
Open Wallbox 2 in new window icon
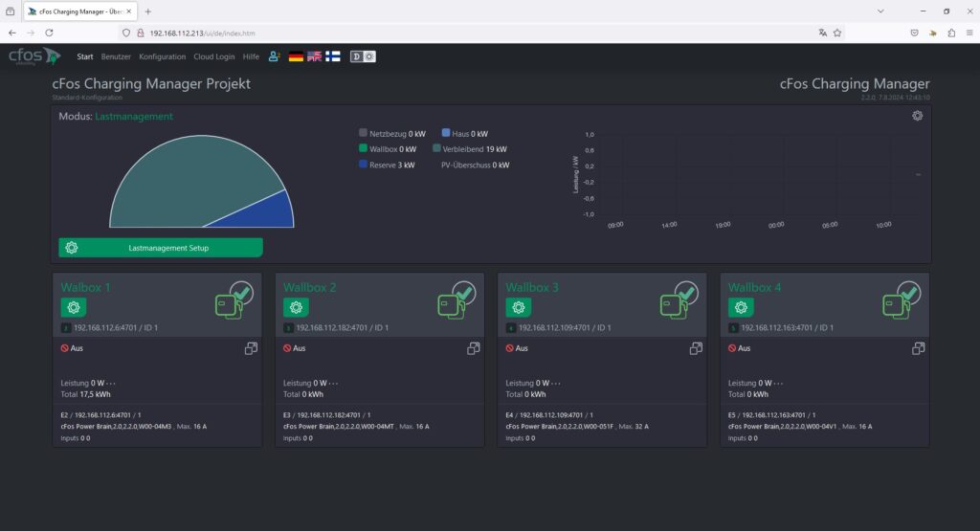coord(473,348)
